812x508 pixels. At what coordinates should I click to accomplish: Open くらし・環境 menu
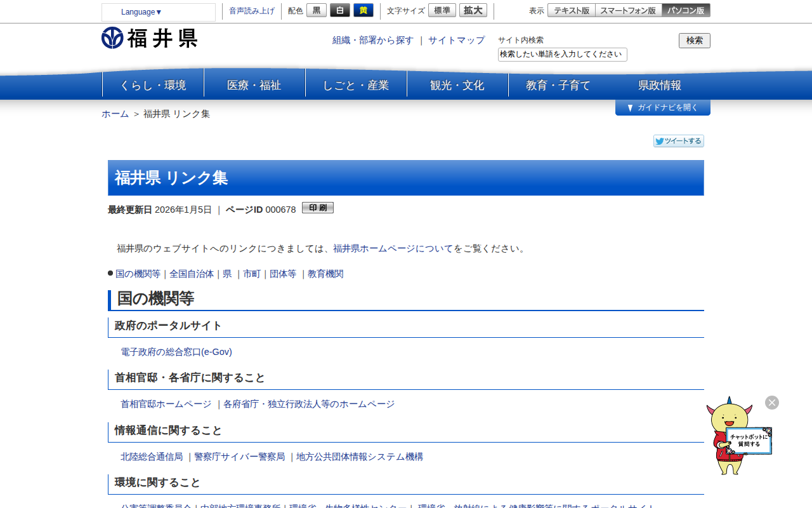[153, 85]
